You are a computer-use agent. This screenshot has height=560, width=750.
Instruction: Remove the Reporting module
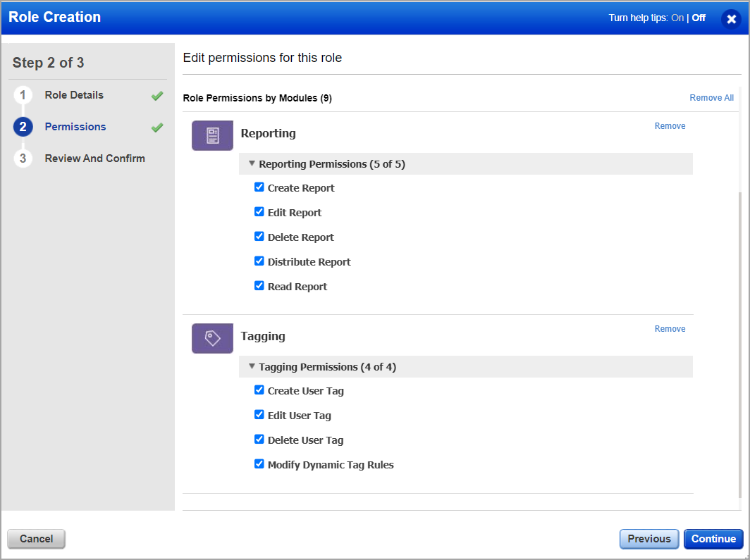(x=670, y=125)
